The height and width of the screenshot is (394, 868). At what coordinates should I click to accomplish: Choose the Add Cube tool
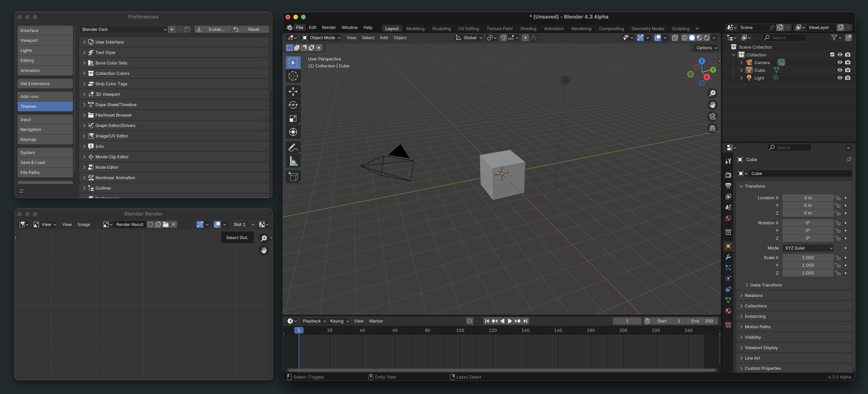pos(293,176)
